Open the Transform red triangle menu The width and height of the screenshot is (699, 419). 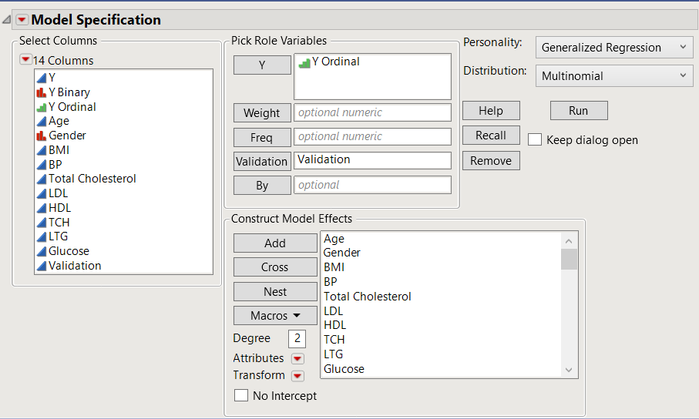pos(297,376)
